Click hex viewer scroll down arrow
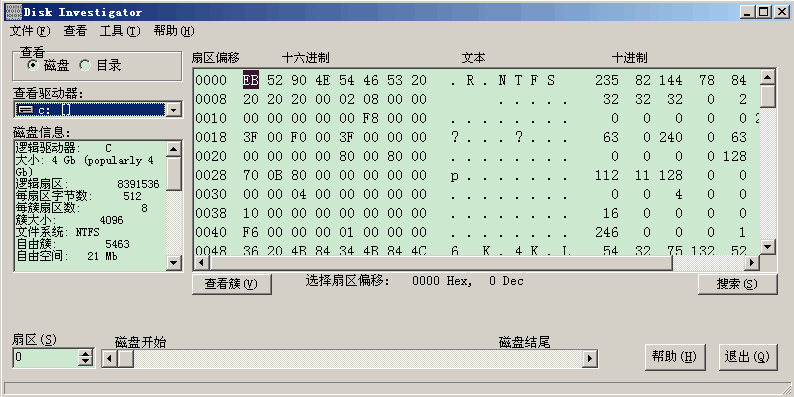The width and height of the screenshot is (794, 397). tap(768, 247)
